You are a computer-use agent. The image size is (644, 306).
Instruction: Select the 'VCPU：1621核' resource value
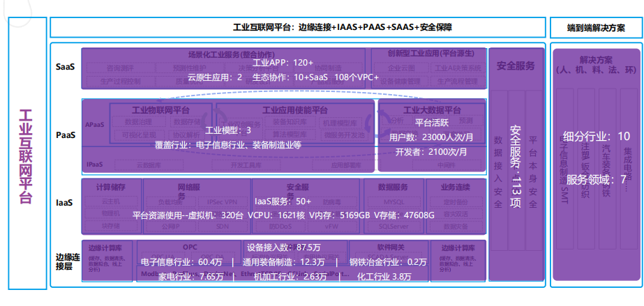(x=276, y=215)
